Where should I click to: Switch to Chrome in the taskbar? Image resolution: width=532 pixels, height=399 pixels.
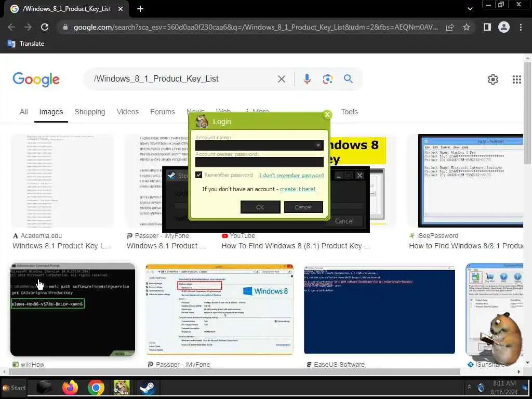[96, 388]
